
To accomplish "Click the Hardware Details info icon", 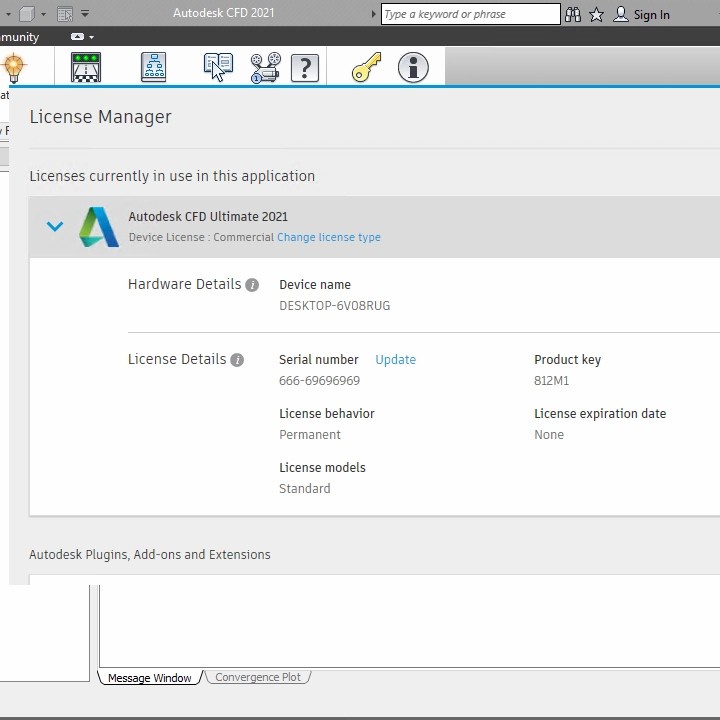I will pos(252,285).
